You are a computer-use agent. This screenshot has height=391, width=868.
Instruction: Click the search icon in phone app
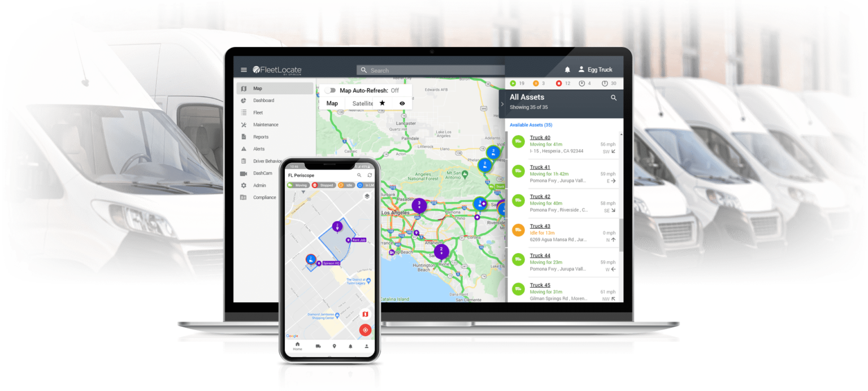[x=359, y=175]
